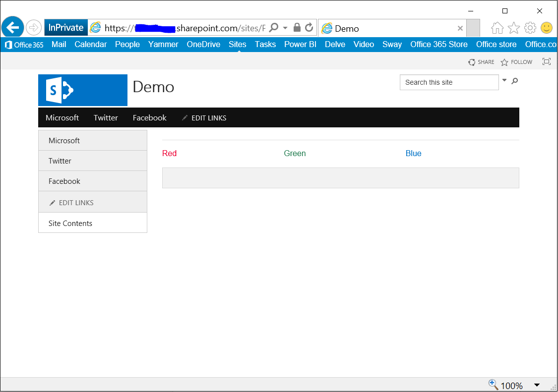
Task: Open the zoom level dropdown arrow
Action: 537,385
